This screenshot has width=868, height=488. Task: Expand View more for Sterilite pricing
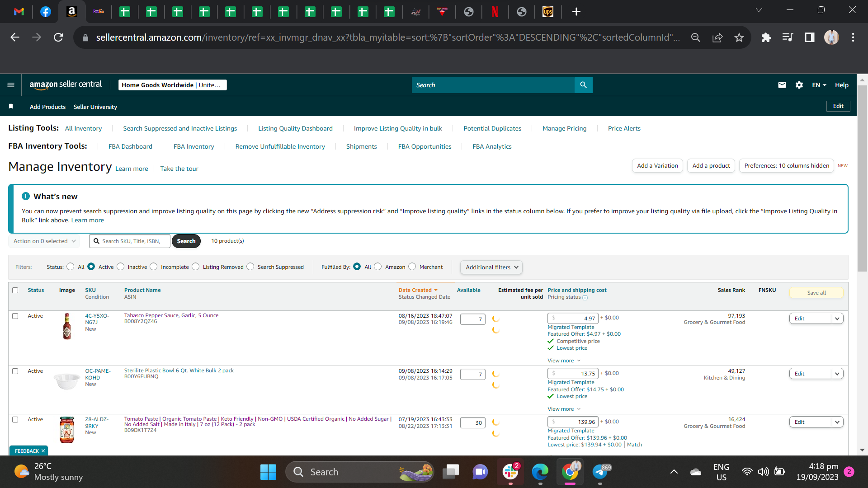click(564, 409)
